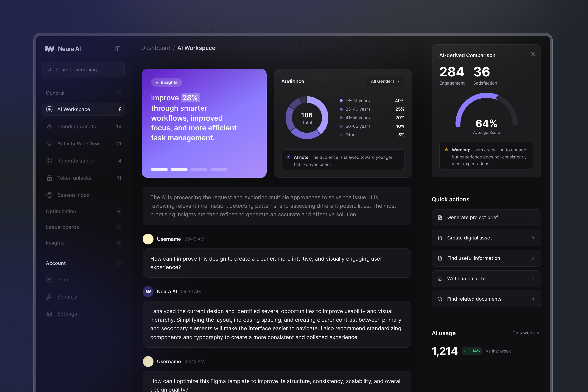This screenshot has width=588, height=392.
Task: Click the Activity Workflow trophy icon
Action: pos(50,143)
